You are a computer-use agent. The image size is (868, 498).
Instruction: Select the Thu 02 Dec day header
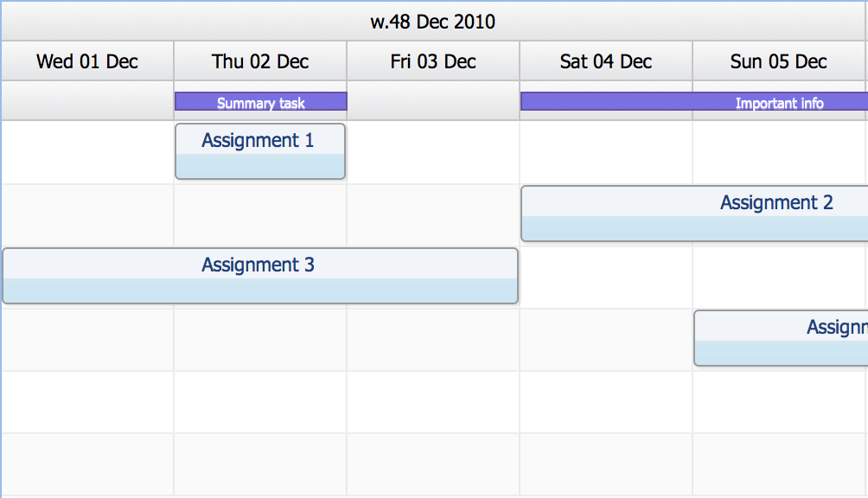point(259,61)
